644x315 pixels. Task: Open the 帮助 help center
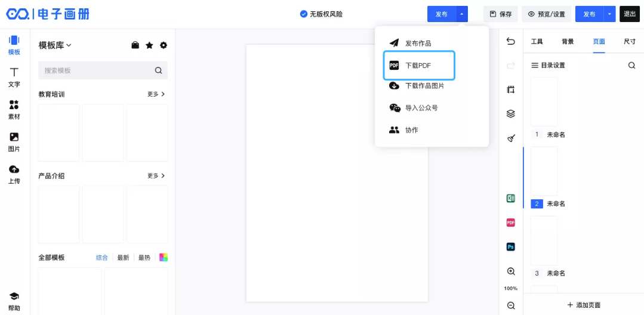(x=14, y=301)
